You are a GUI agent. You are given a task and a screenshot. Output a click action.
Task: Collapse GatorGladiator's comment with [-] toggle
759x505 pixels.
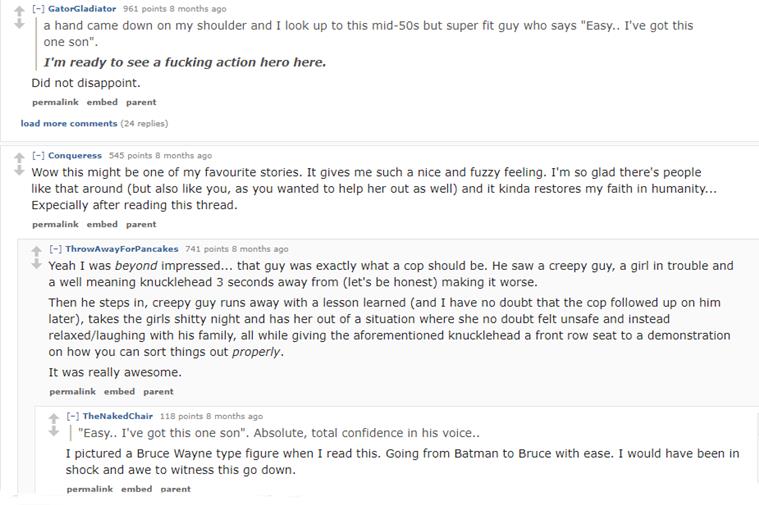pos(37,9)
